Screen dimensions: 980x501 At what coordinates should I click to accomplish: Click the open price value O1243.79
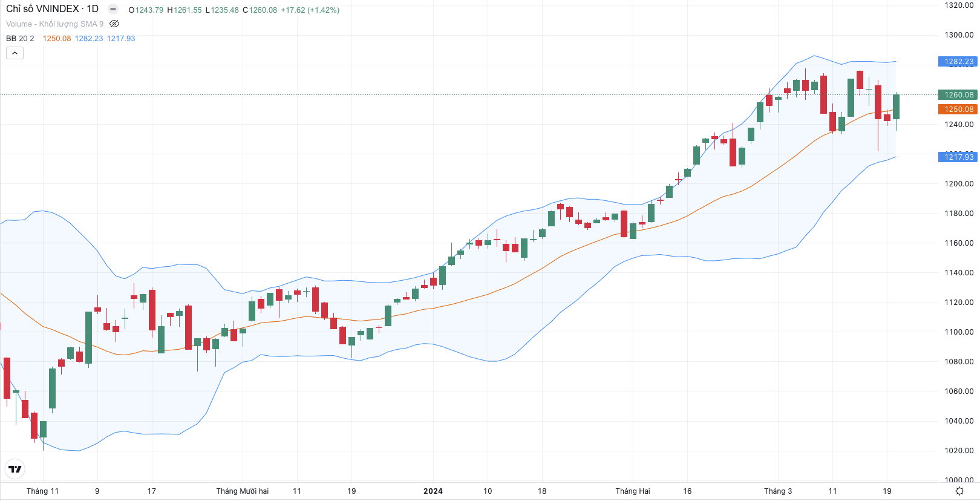(146, 10)
